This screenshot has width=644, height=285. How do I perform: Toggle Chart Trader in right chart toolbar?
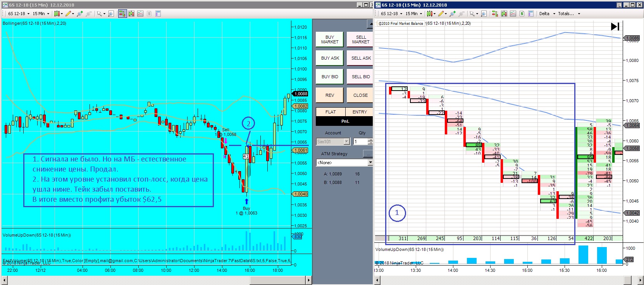coord(495,14)
